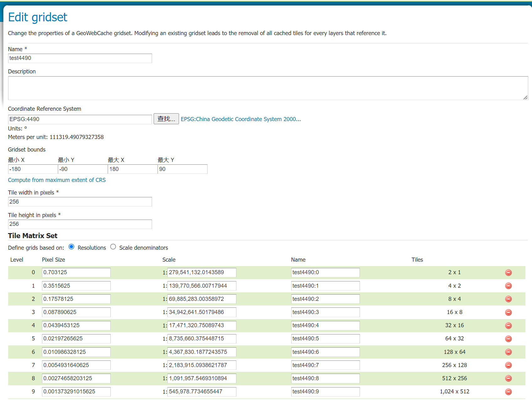This screenshot has width=532, height=400.
Task: Click Scale field 4,367,830.1877243575
Action: (x=202, y=352)
